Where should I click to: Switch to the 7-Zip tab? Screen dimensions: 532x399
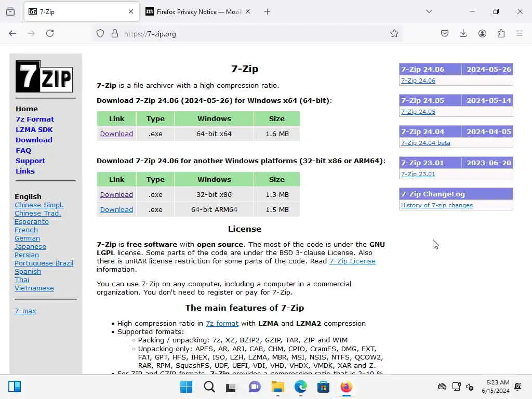[x=82, y=12]
